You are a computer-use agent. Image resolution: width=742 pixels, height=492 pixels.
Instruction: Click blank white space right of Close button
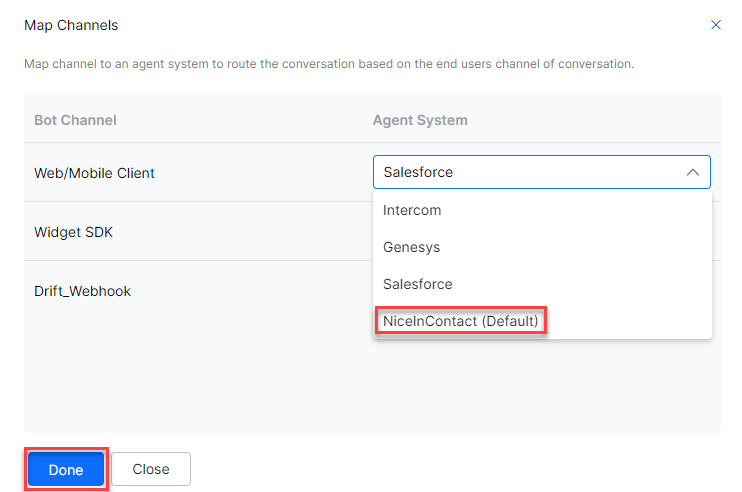pyautogui.click(x=450, y=469)
